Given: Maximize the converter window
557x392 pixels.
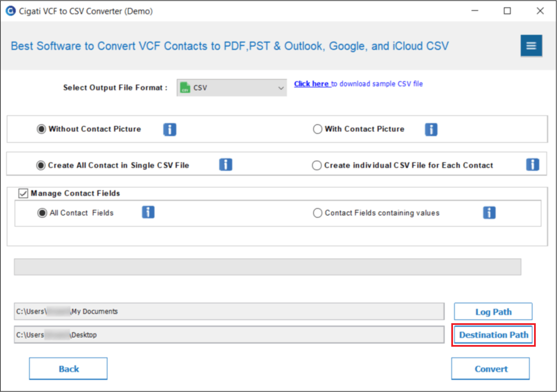Looking at the screenshot, I should (507, 11).
